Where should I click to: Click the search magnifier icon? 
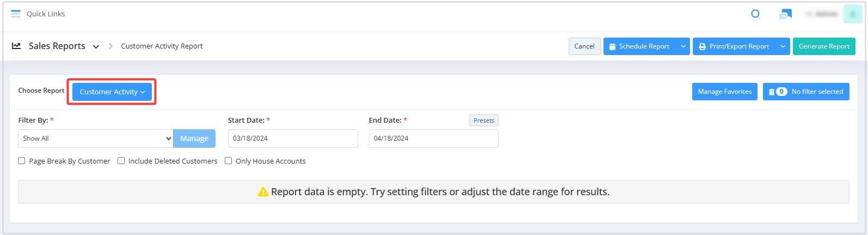(755, 14)
